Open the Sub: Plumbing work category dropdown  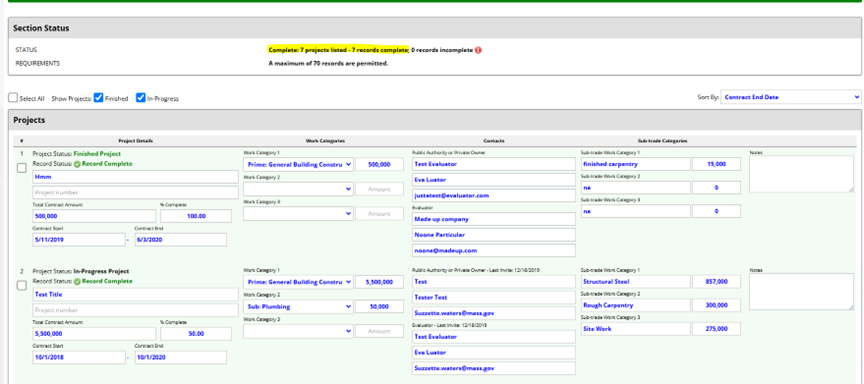[298, 307]
